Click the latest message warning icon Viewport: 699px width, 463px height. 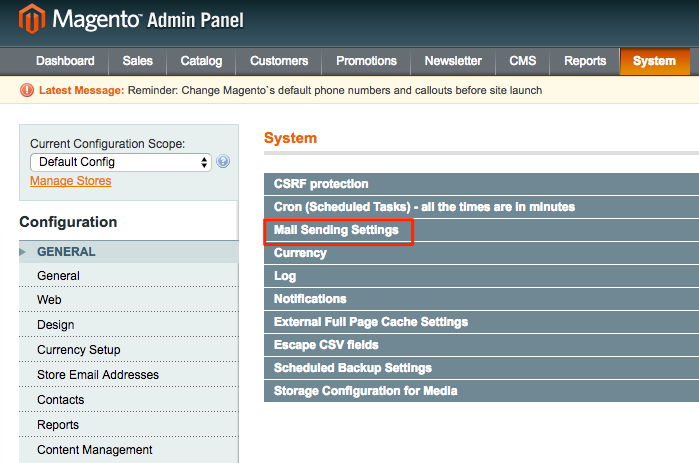coord(27,90)
